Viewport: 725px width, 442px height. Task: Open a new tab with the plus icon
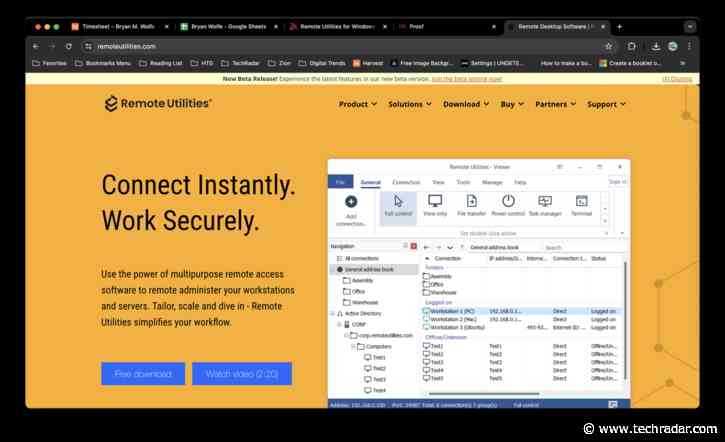620,27
